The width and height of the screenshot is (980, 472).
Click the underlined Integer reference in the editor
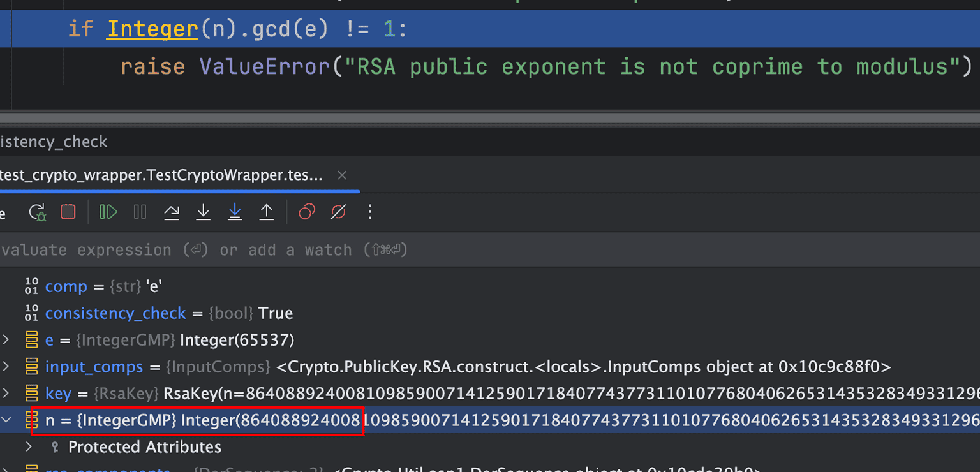point(152,28)
